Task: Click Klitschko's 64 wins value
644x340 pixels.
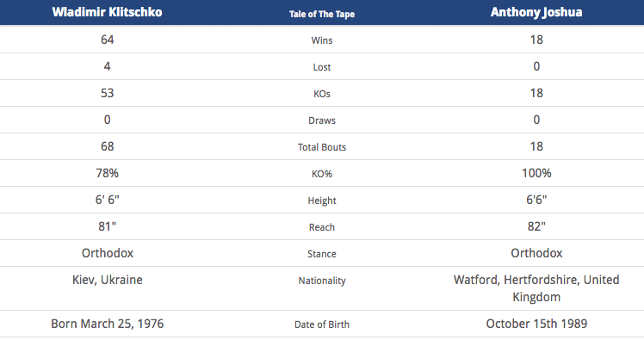Action: (108, 40)
